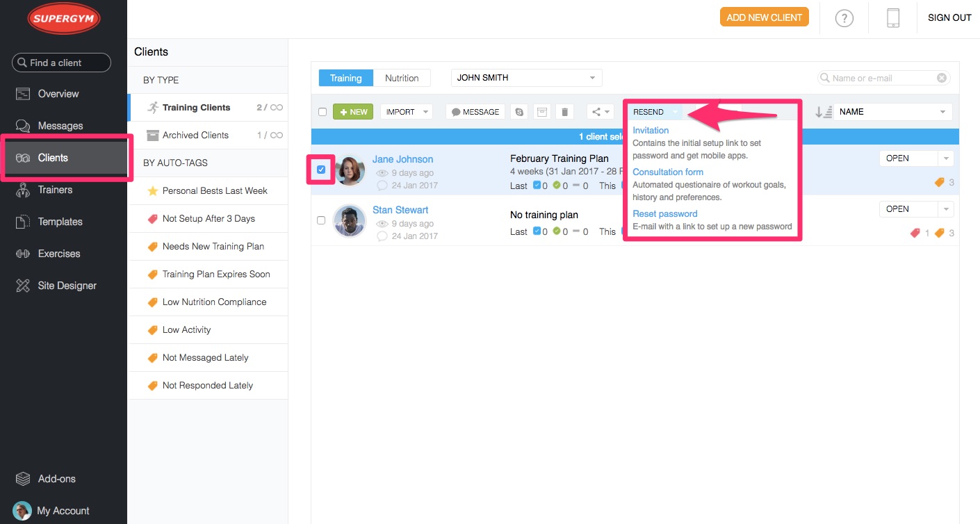Image resolution: width=980 pixels, height=524 pixels.
Task: Open the NAME sort dropdown
Action: (893, 112)
